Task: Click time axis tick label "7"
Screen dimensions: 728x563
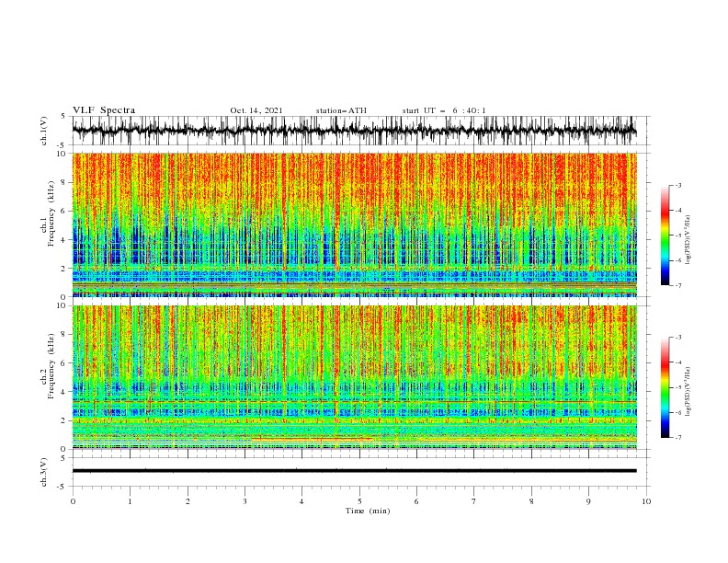Action: [x=474, y=501]
